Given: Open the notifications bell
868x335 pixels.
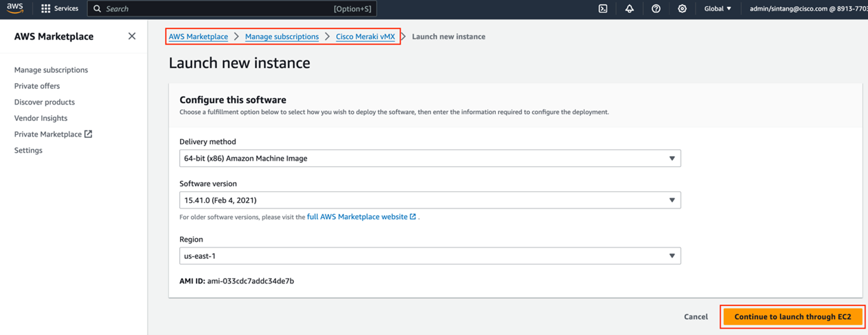Looking at the screenshot, I should point(629,9).
